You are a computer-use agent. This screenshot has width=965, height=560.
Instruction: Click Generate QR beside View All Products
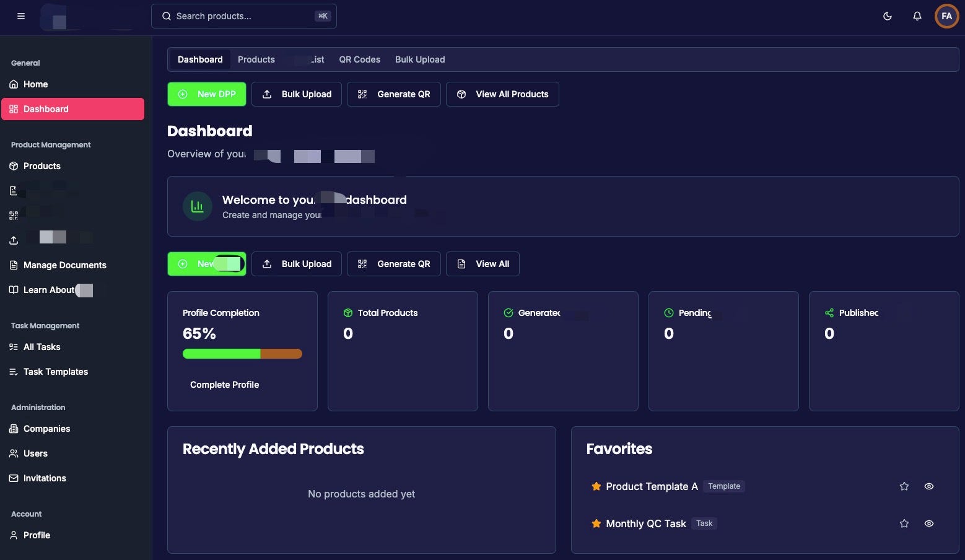(394, 94)
